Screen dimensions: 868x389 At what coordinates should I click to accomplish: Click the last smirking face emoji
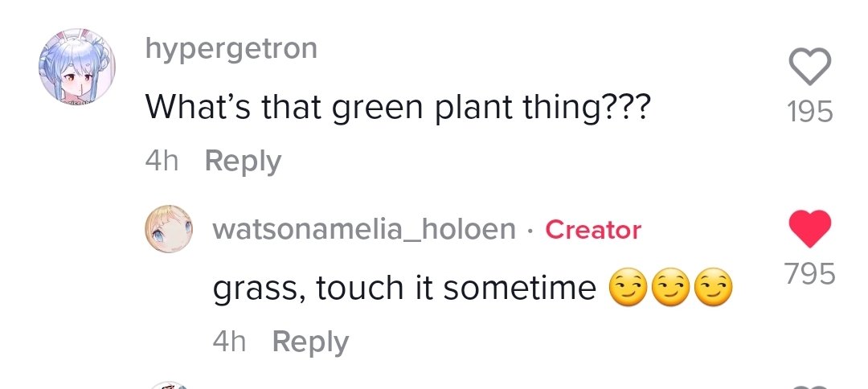coord(714,289)
